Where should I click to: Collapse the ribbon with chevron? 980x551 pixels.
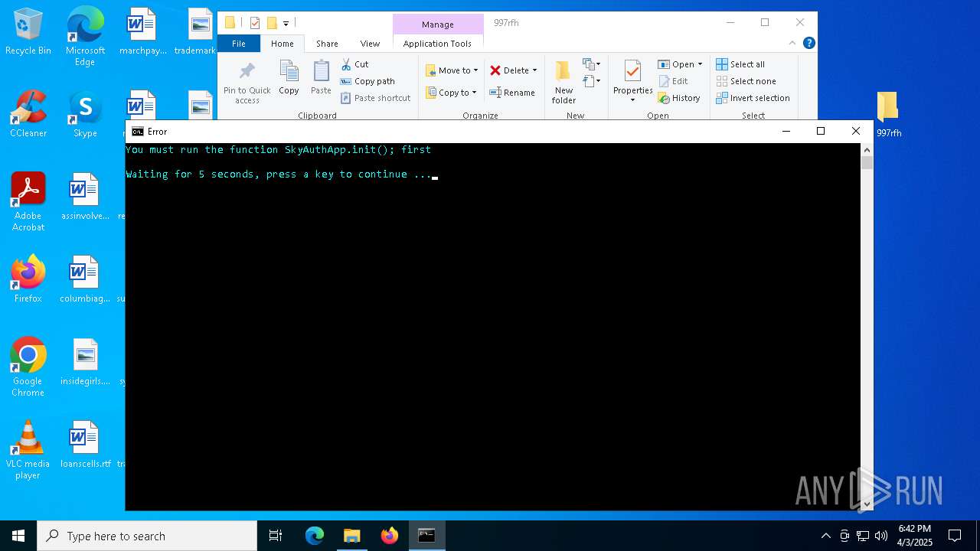pos(792,44)
